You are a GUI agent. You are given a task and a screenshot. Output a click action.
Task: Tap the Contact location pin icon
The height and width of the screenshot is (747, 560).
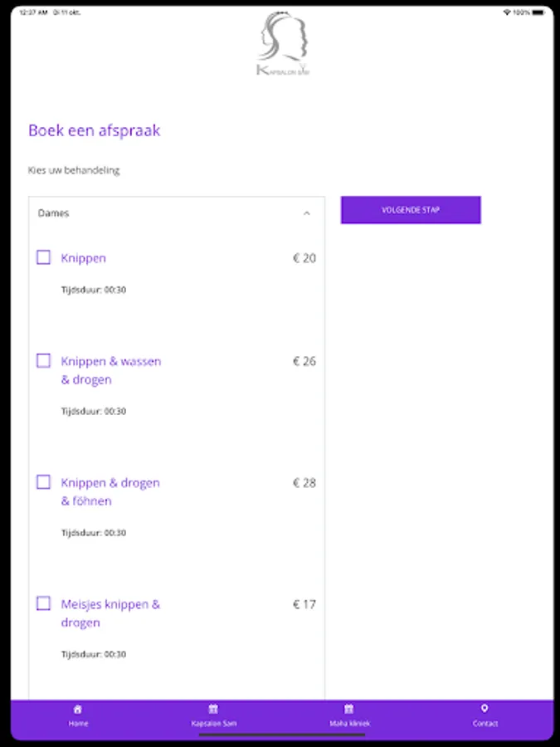485,709
